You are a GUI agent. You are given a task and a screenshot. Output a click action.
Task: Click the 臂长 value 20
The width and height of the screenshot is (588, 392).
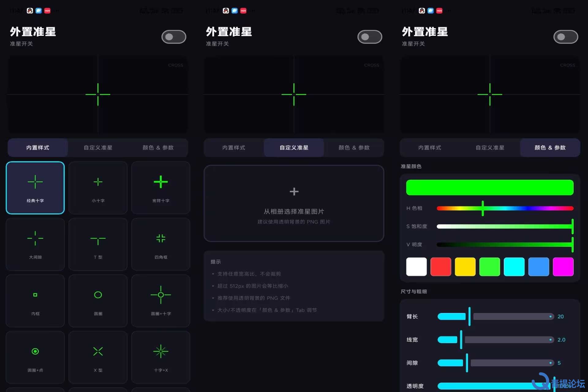pos(560,316)
